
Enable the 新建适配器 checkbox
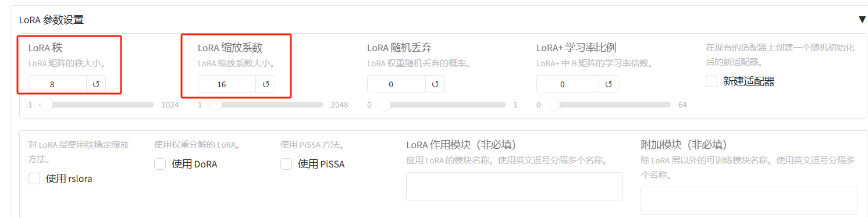(x=712, y=81)
